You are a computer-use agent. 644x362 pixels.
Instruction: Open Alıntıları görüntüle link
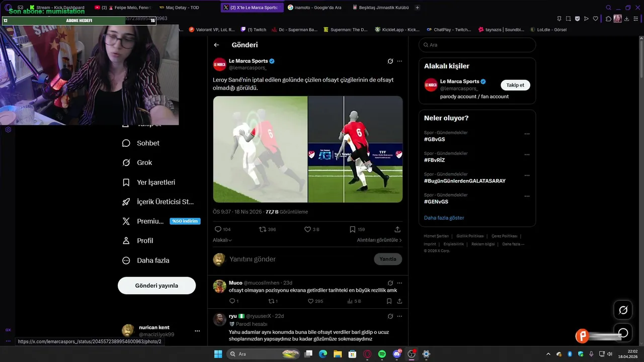point(379,240)
